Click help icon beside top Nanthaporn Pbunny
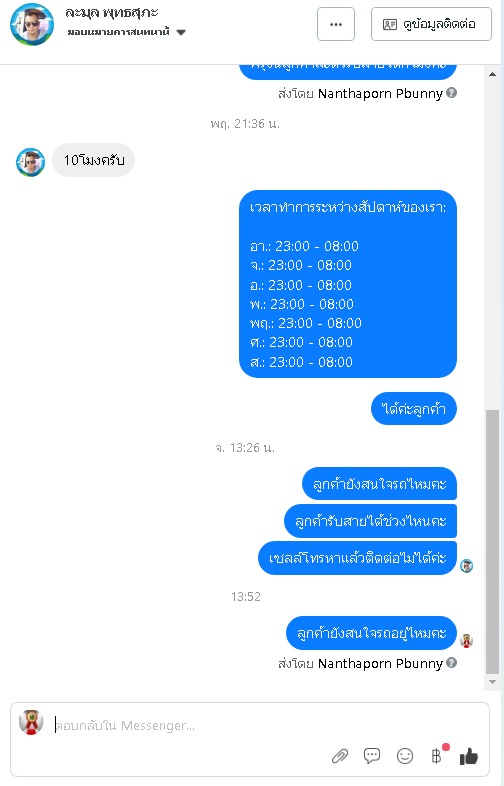The height and width of the screenshot is (786, 504). [x=451, y=93]
